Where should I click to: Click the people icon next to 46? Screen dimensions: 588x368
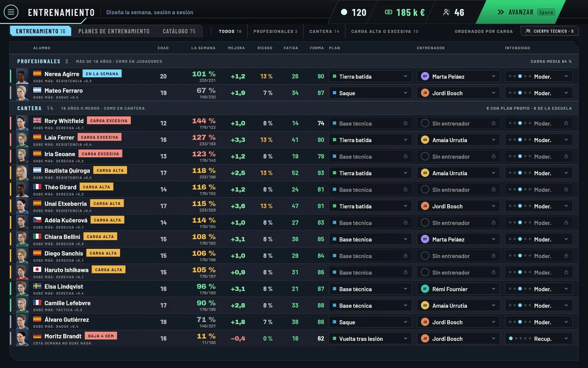point(447,12)
